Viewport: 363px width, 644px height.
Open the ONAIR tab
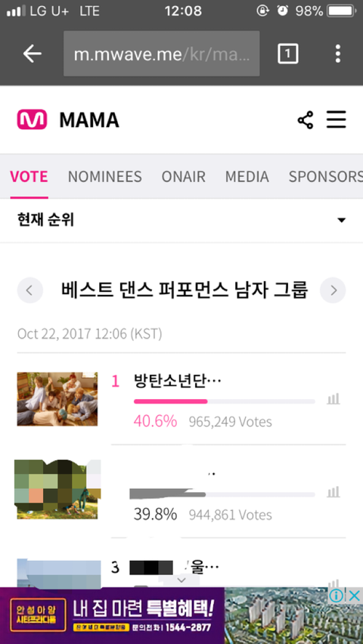click(183, 177)
